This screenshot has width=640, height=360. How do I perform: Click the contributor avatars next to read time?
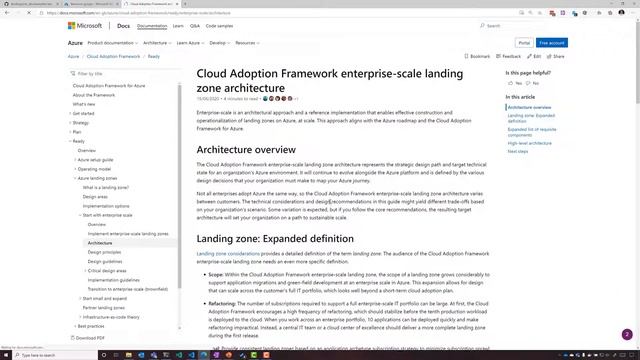coord(278,99)
